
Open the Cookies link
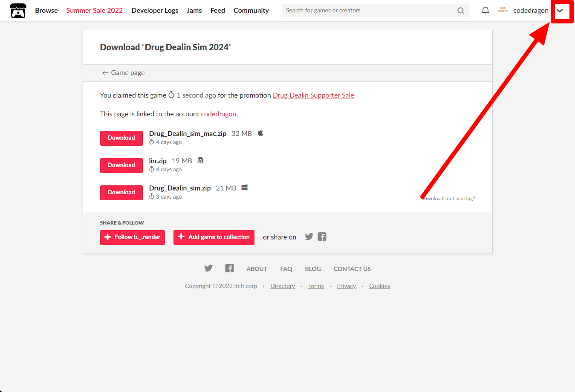[x=379, y=286]
